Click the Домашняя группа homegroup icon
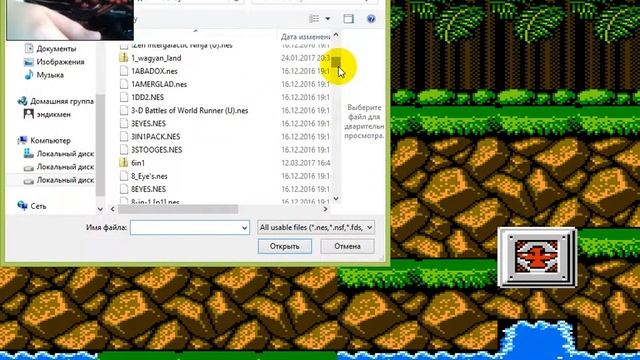 click(x=22, y=101)
